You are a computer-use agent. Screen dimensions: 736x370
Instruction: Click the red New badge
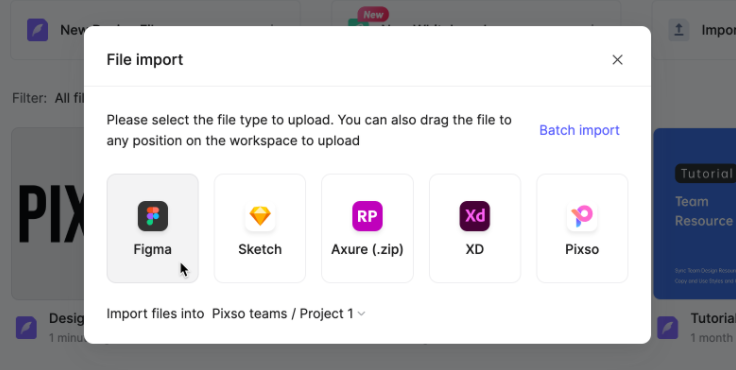(373, 15)
